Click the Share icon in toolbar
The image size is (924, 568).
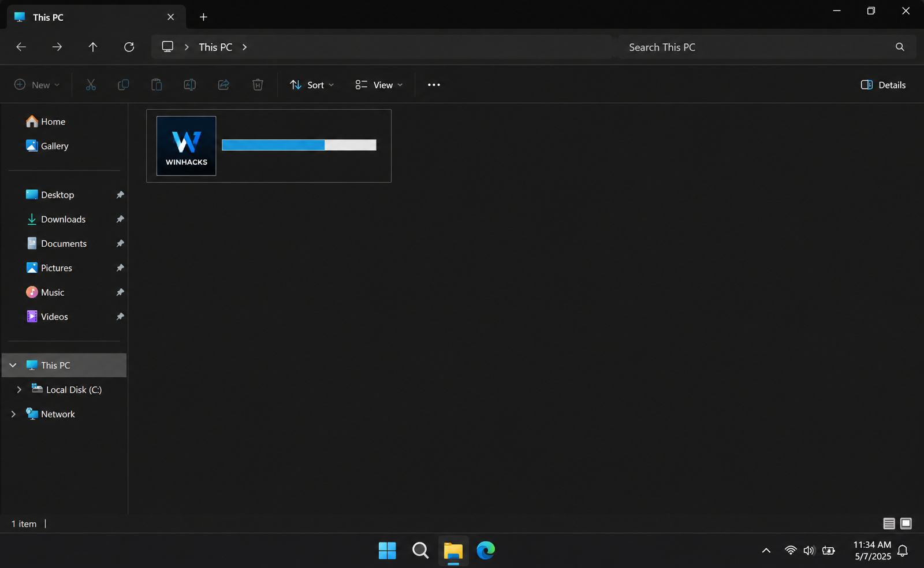tap(223, 85)
